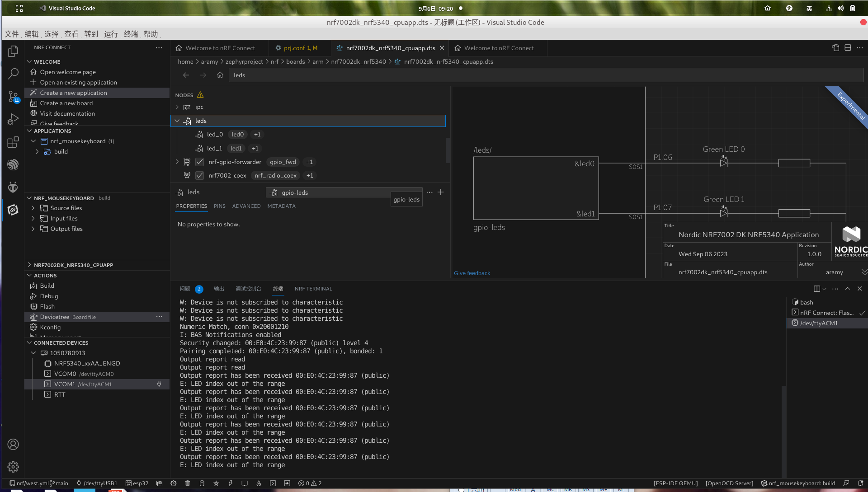Open Search view in activity bar
The width and height of the screenshot is (868, 492).
click(x=13, y=74)
